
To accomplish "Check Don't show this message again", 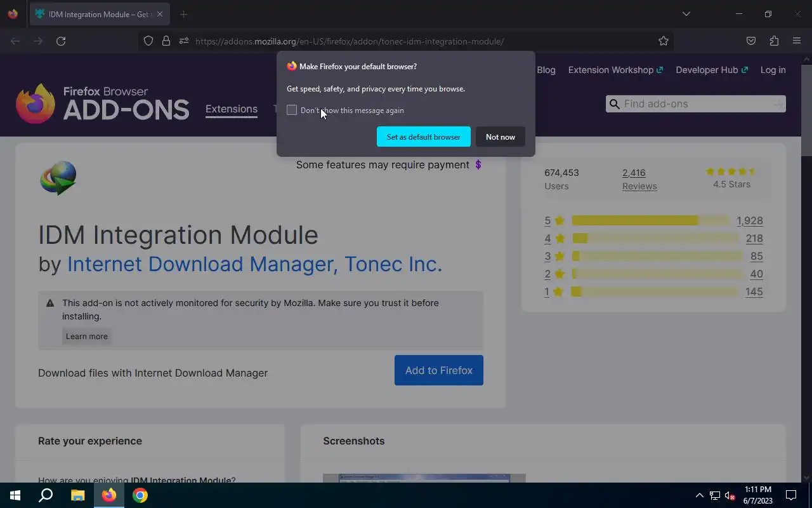I will (292, 110).
